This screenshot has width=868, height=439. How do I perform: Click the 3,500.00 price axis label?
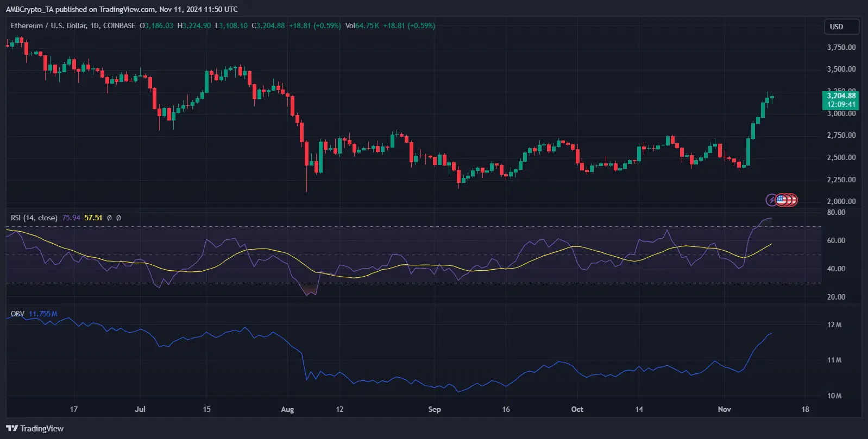point(841,69)
